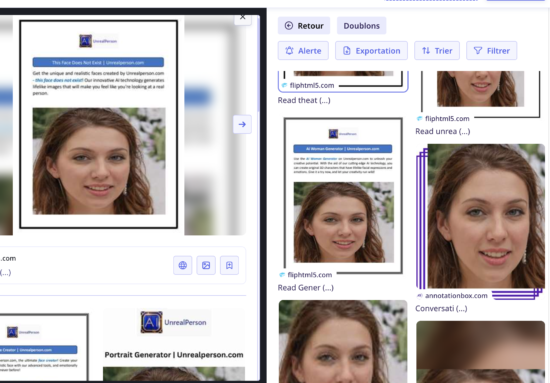Screen dimensions: 550x383
Task: Click the large face photo below 'Read Gener'
Action: (343, 341)
